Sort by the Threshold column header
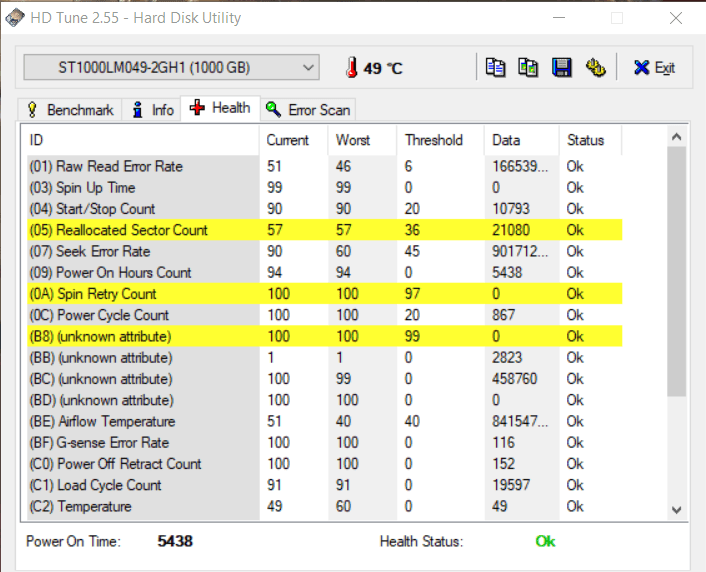 click(x=440, y=141)
